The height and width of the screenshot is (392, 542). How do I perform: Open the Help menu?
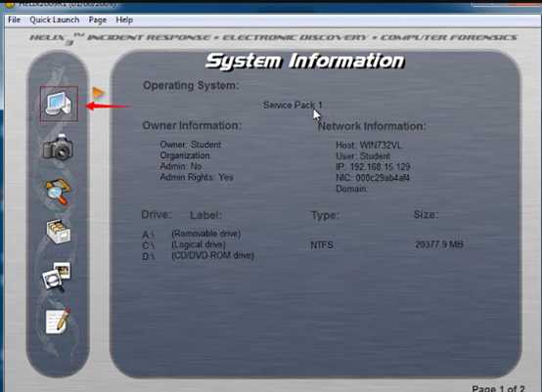coord(124,20)
